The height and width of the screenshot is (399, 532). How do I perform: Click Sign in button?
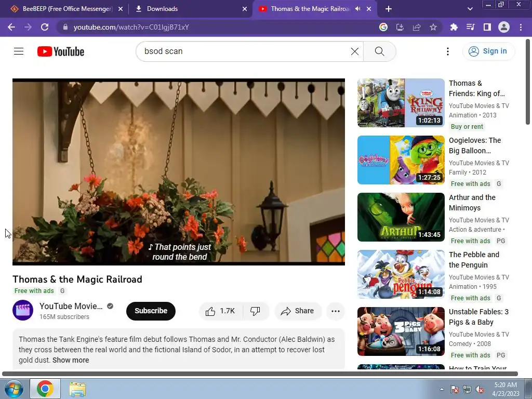click(x=488, y=51)
